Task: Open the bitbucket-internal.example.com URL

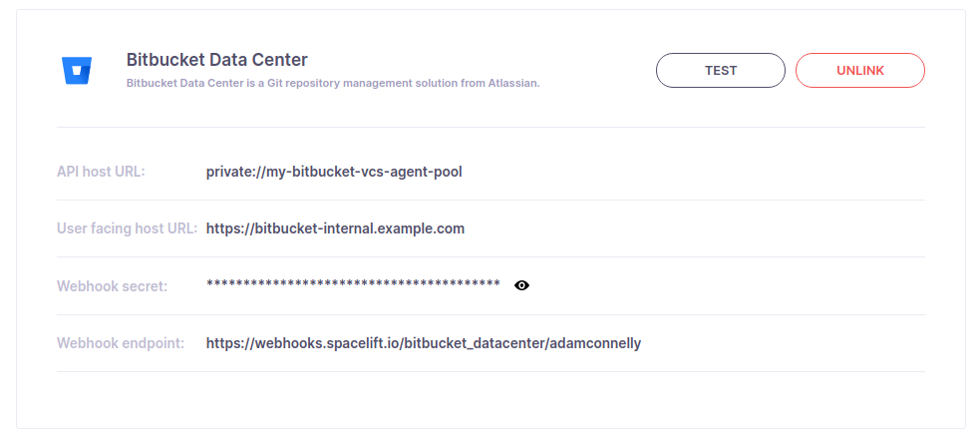Action: coord(335,228)
